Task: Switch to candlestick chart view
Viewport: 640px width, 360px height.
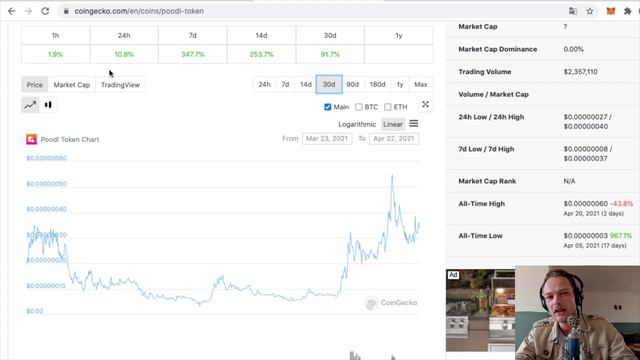Action: (x=48, y=105)
